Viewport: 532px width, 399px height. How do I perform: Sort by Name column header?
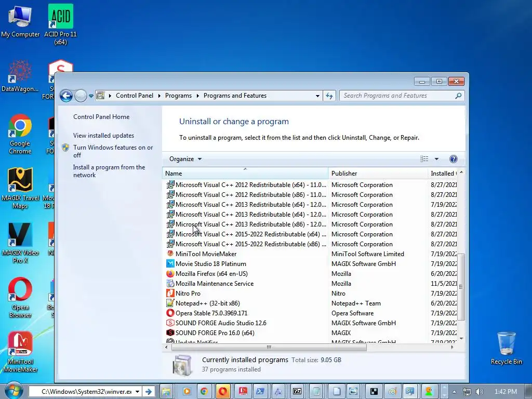(x=245, y=174)
